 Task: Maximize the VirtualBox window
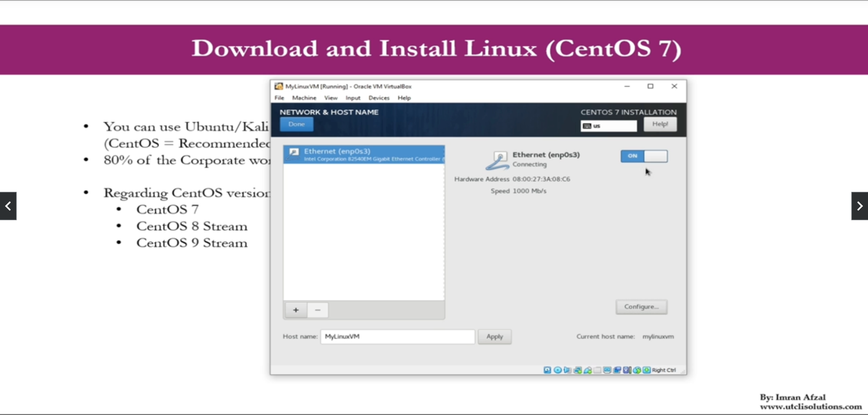(651, 86)
